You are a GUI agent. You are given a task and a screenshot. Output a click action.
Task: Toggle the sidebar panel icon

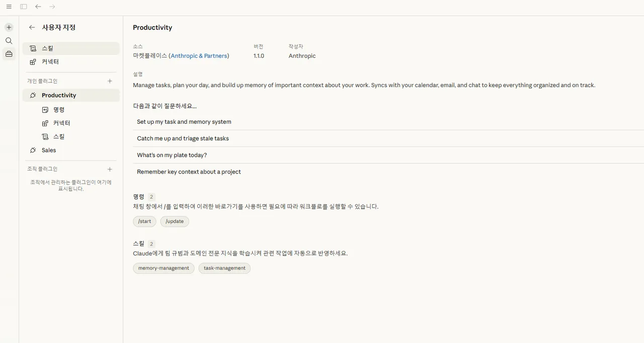(24, 7)
